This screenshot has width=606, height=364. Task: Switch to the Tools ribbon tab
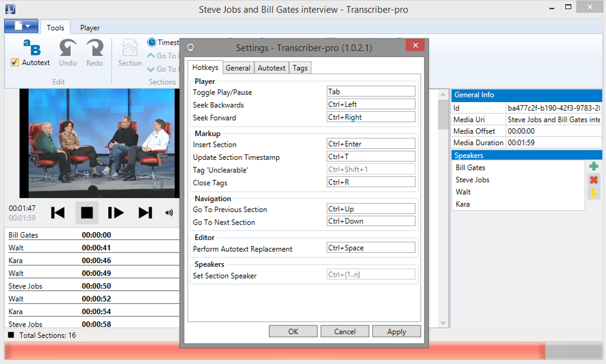coord(55,28)
